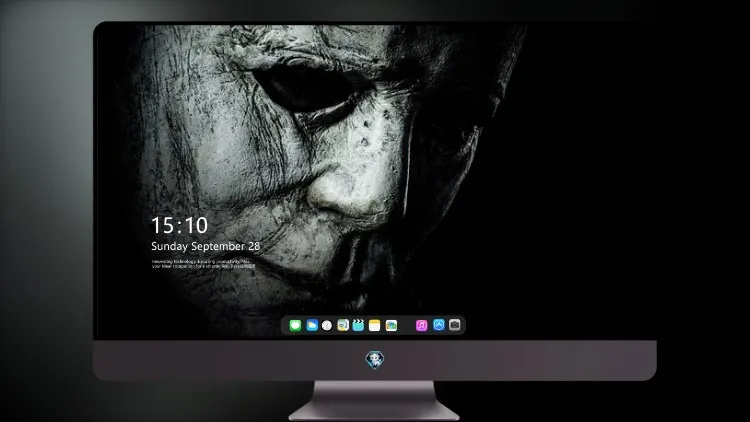Launch the Contacts-style icon in the dock
The image size is (750, 422).
click(343, 325)
